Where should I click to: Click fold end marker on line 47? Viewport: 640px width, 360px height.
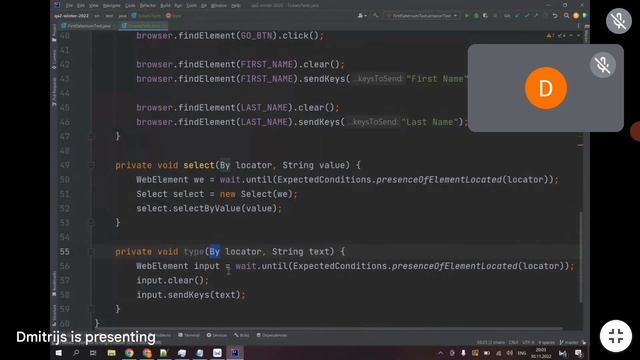pyautogui.click(x=92, y=136)
